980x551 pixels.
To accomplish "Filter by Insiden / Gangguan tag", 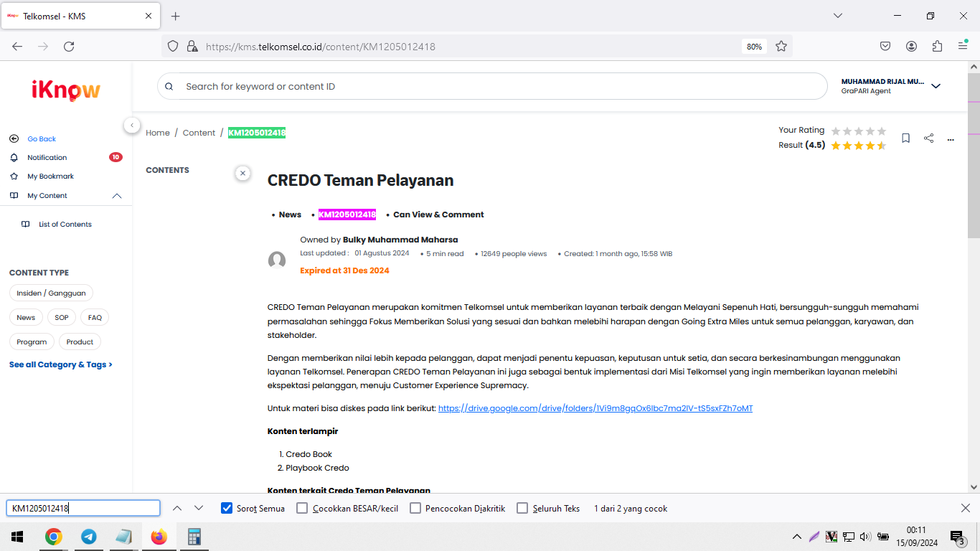I will pos(51,293).
